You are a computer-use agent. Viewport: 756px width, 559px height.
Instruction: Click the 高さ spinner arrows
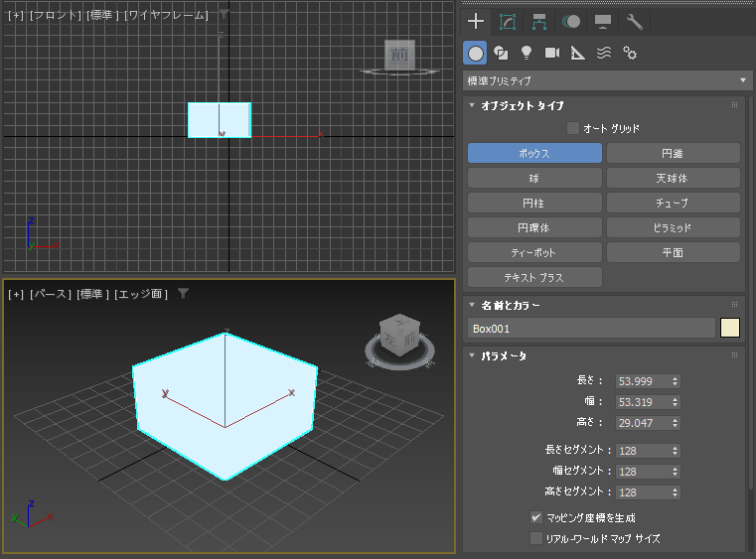pyautogui.click(x=675, y=423)
